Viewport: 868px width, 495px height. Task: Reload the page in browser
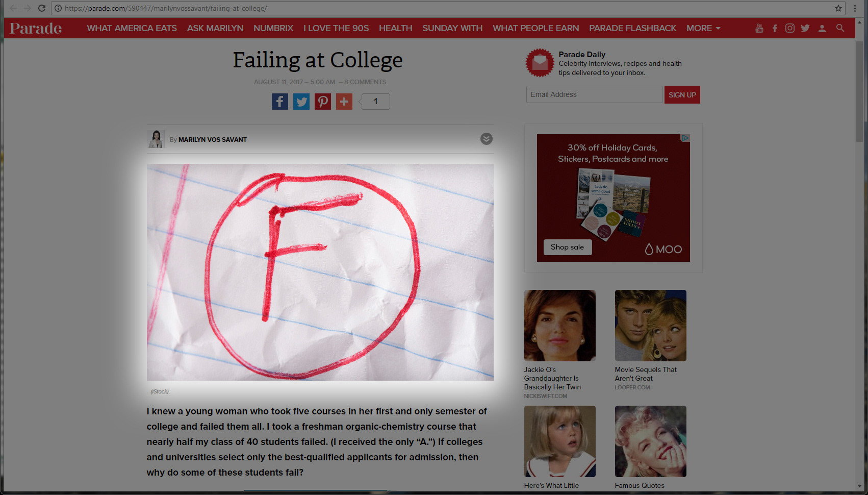pyautogui.click(x=42, y=8)
